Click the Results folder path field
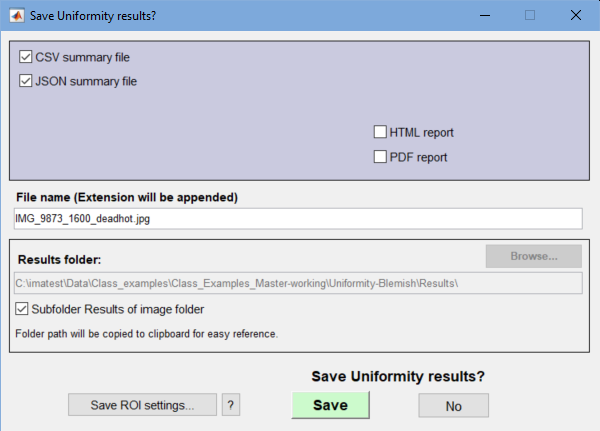 click(298, 283)
